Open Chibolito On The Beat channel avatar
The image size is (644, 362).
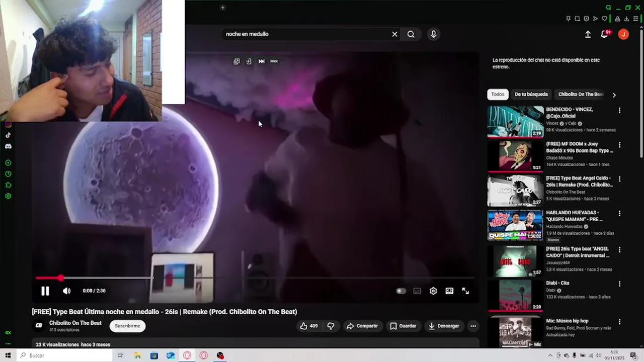39,326
